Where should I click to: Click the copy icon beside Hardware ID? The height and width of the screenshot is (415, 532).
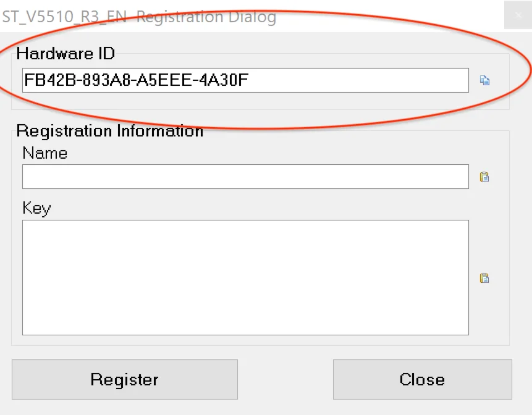point(485,80)
